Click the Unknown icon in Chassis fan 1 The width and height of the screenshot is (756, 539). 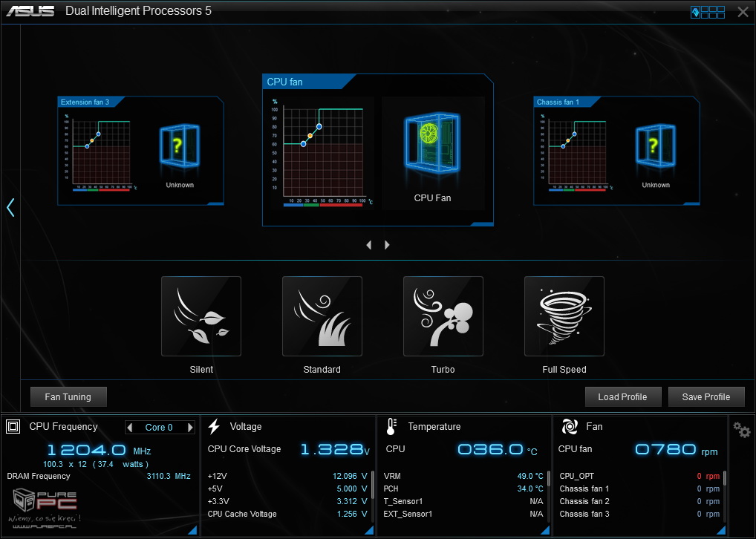656,146
